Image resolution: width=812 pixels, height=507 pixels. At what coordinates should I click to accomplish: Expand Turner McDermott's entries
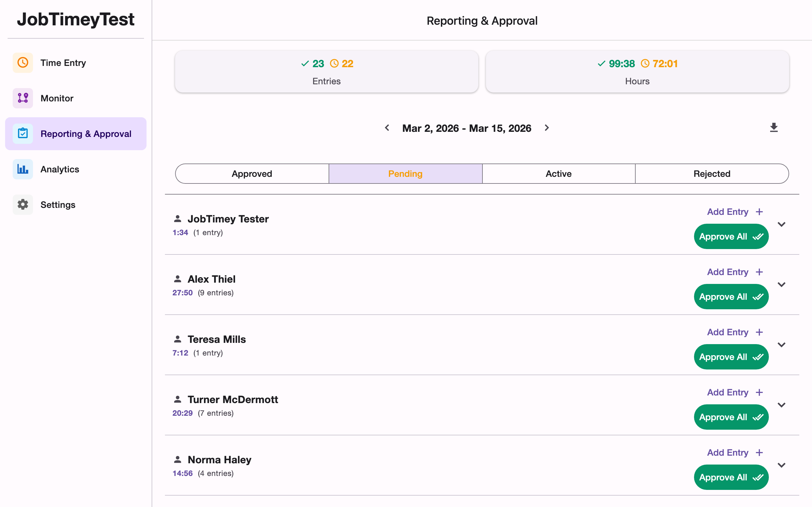(x=782, y=405)
